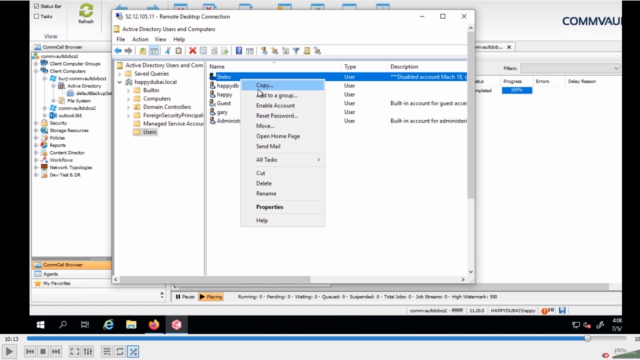The image size is (640, 360).
Task: Click the ADUC horizontal scrollbar
Action: click(x=215, y=280)
